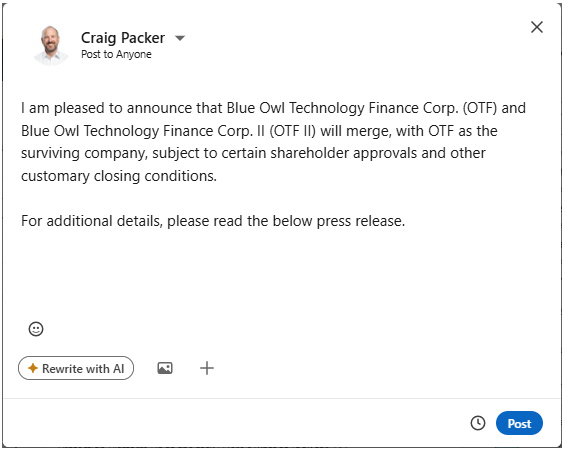
Task: Add media with the image icon
Action: click(x=165, y=368)
